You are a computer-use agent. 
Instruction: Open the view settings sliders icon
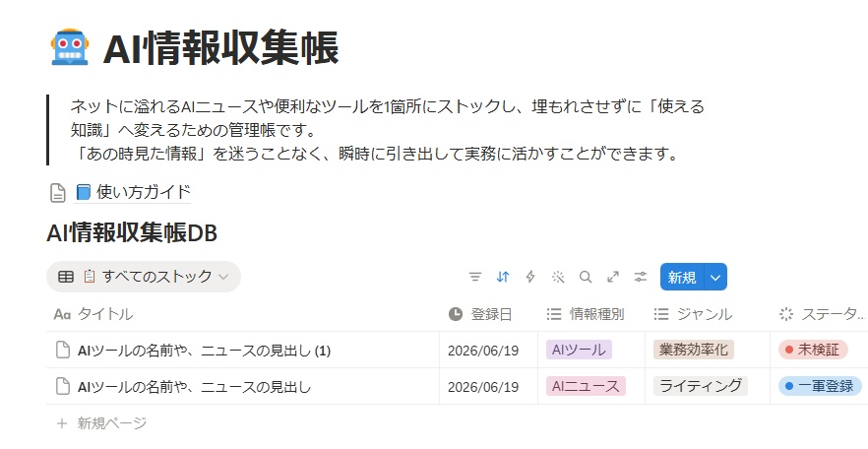click(641, 277)
